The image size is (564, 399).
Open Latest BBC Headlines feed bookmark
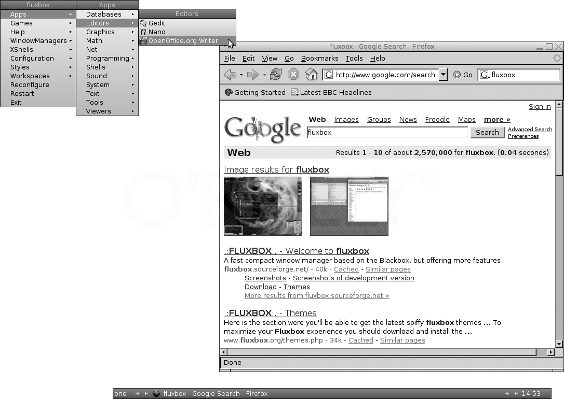331,92
